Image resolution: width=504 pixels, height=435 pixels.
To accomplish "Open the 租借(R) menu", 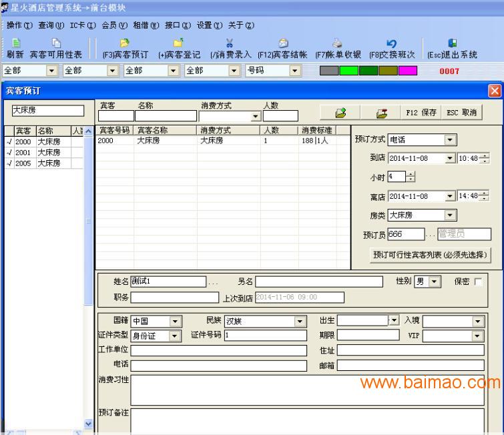I will click(146, 25).
